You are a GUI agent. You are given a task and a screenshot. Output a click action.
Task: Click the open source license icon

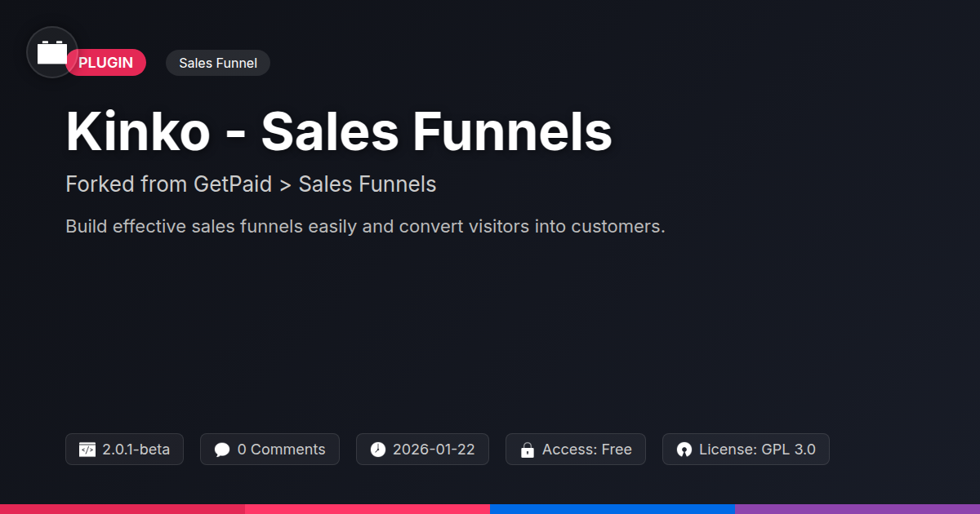coord(684,450)
